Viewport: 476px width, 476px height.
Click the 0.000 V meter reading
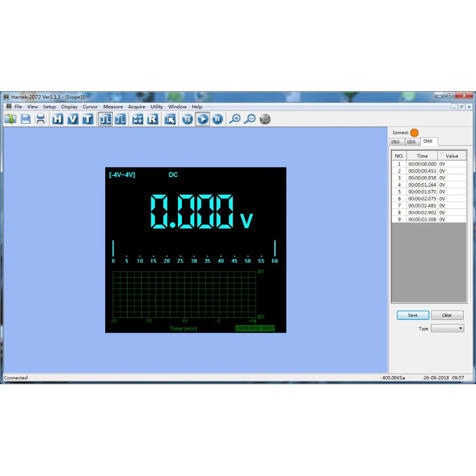coord(201,212)
